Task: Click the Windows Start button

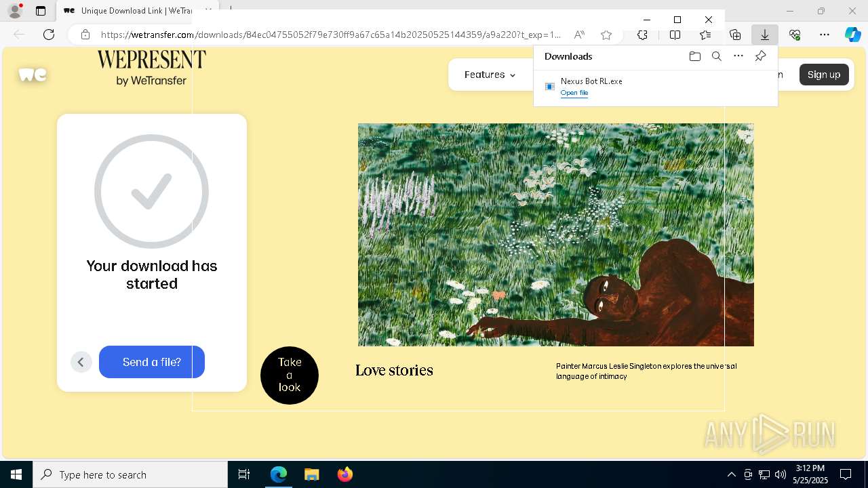Action: pyautogui.click(x=16, y=474)
